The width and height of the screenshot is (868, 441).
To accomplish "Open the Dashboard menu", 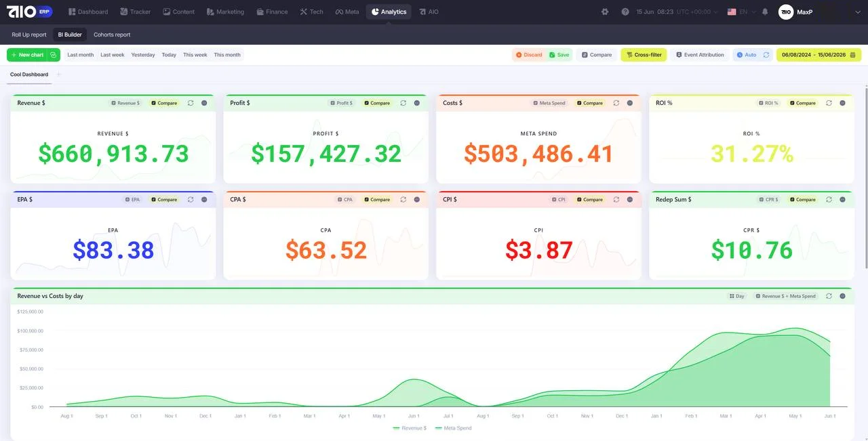I will tap(88, 12).
